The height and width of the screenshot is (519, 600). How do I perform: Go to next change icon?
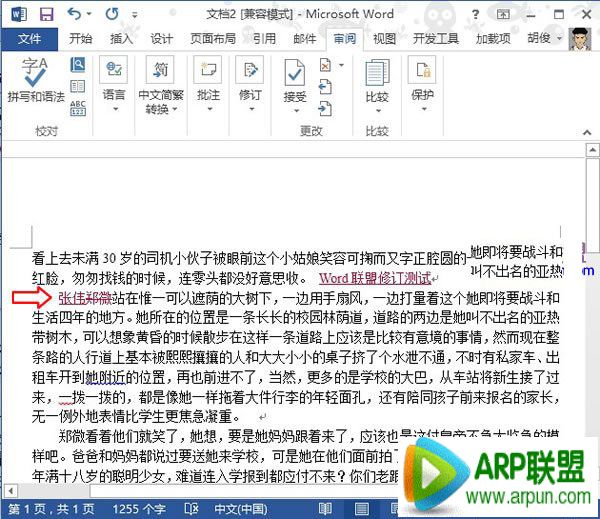click(325, 109)
